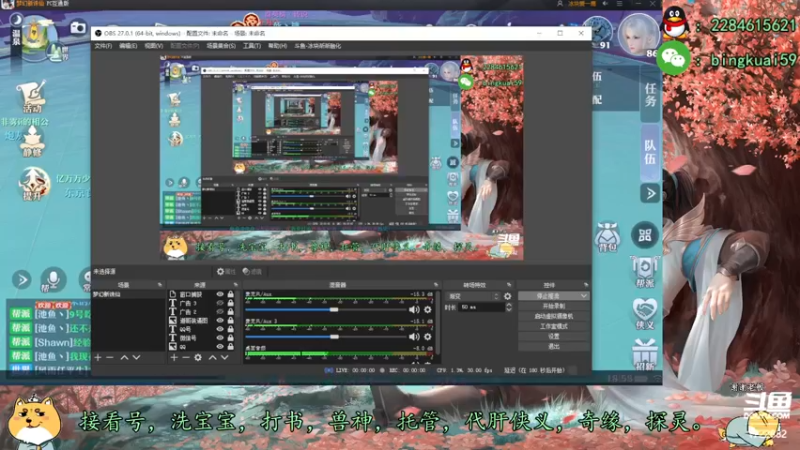800x450 pixels.
Task: Remove selected source with minus icon
Action: point(186,358)
